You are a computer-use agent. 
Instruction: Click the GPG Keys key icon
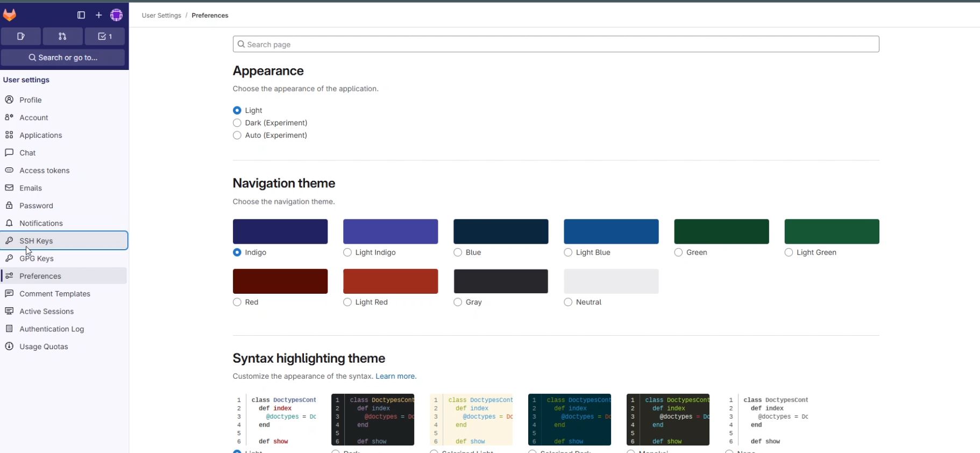pyautogui.click(x=9, y=258)
